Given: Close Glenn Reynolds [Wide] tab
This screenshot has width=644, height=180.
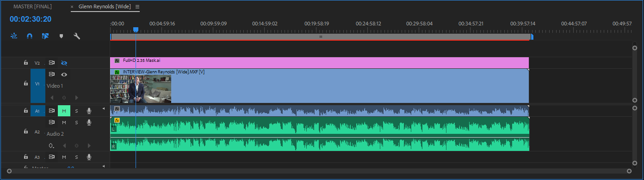Looking at the screenshot, I should pyautogui.click(x=72, y=7).
